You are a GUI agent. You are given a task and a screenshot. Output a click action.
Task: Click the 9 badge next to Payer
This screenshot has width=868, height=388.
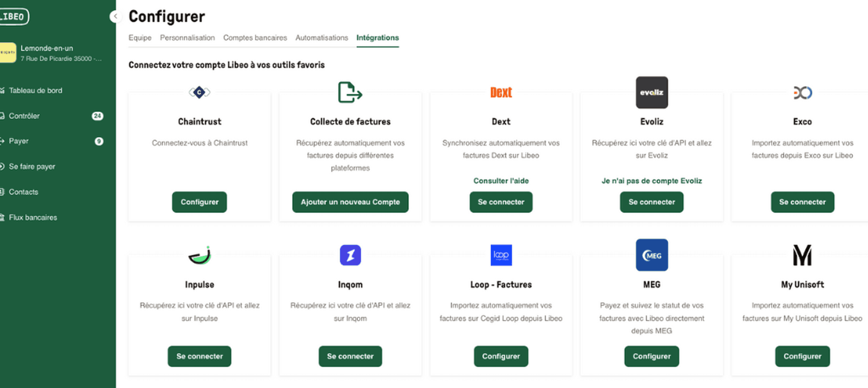coord(99,141)
